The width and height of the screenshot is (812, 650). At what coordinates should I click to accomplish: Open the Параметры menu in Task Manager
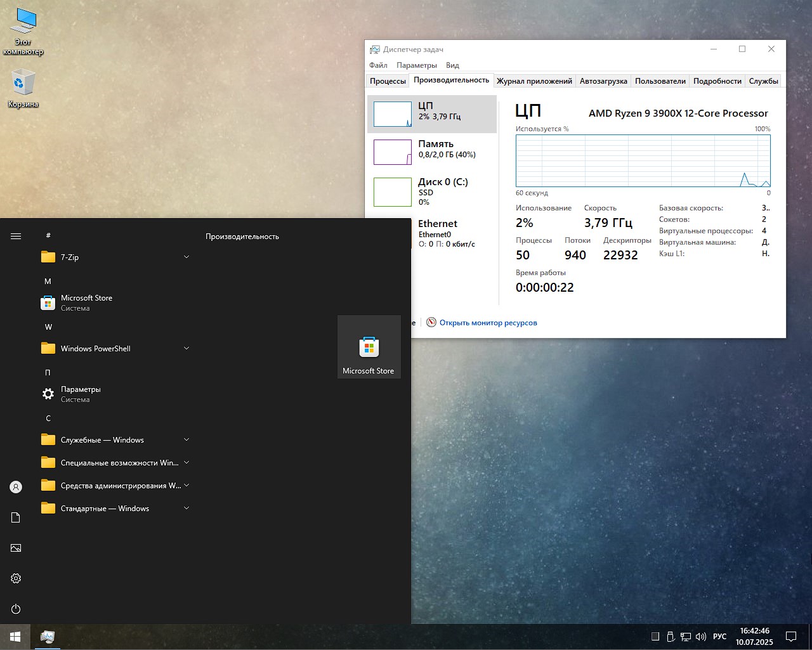[417, 65]
